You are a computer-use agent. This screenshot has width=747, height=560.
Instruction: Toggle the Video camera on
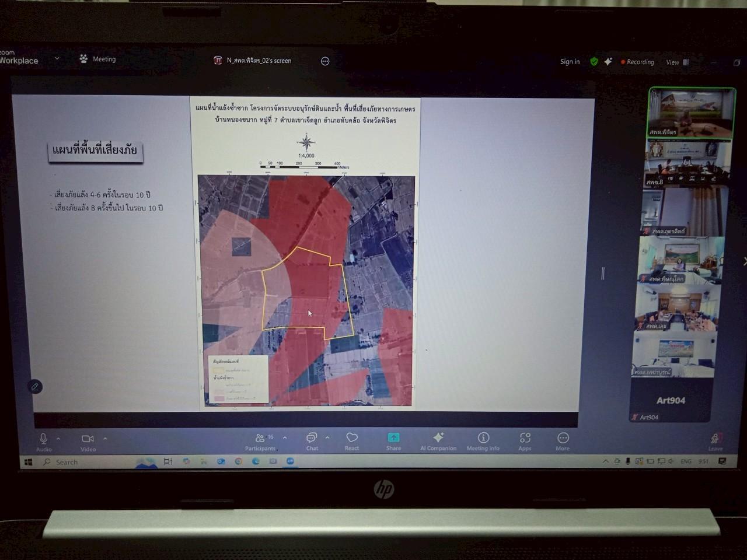point(88,439)
